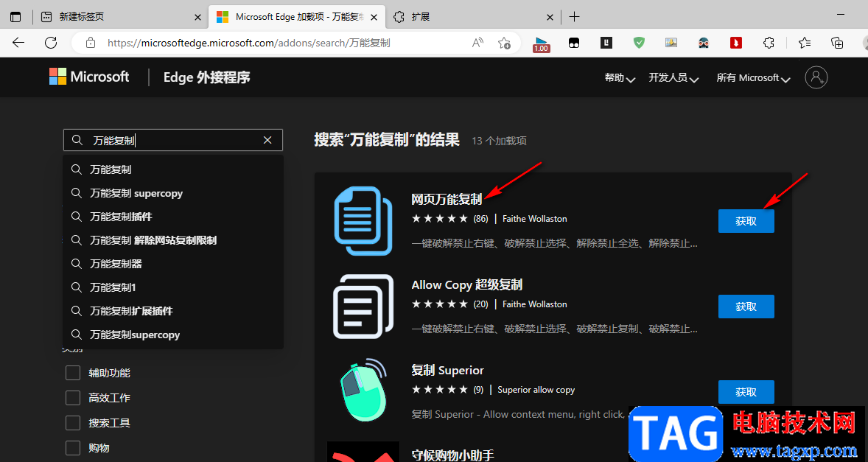Click the (86) review count

(x=480, y=219)
